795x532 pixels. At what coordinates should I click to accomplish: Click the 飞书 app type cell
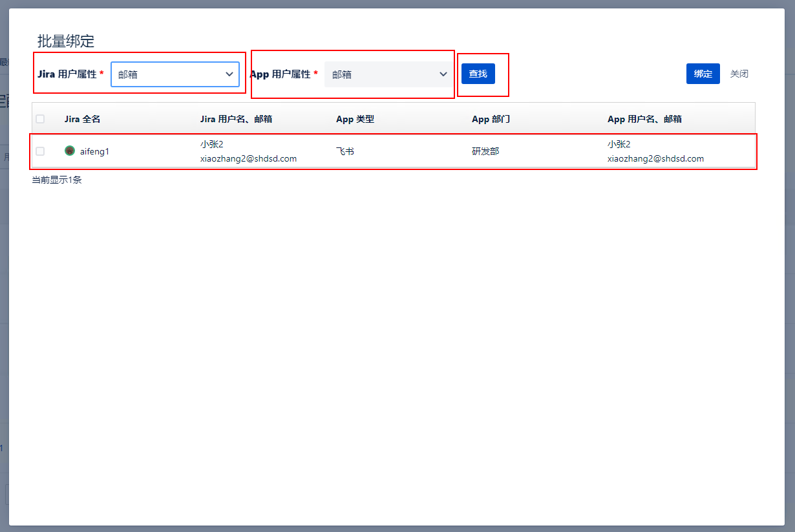[x=345, y=151]
